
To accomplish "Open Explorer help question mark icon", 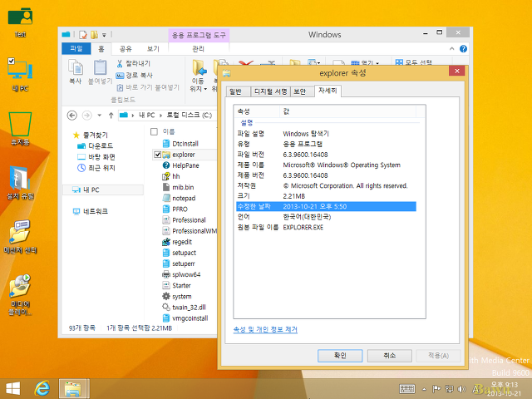I will tap(463, 49).
